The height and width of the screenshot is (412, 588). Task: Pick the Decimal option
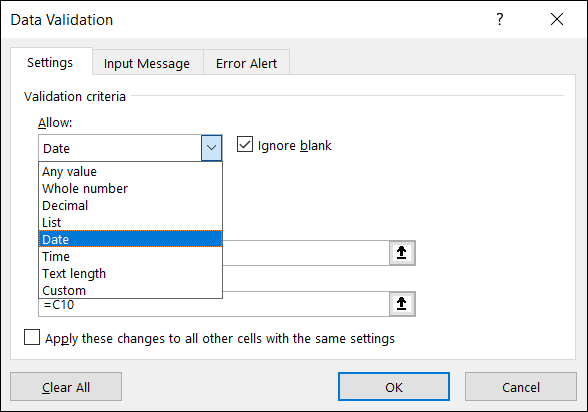(x=130, y=205)
